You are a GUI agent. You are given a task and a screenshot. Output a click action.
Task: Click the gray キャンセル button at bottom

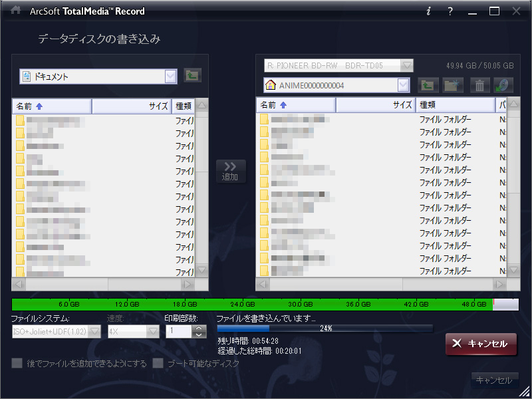coord(494,380)
